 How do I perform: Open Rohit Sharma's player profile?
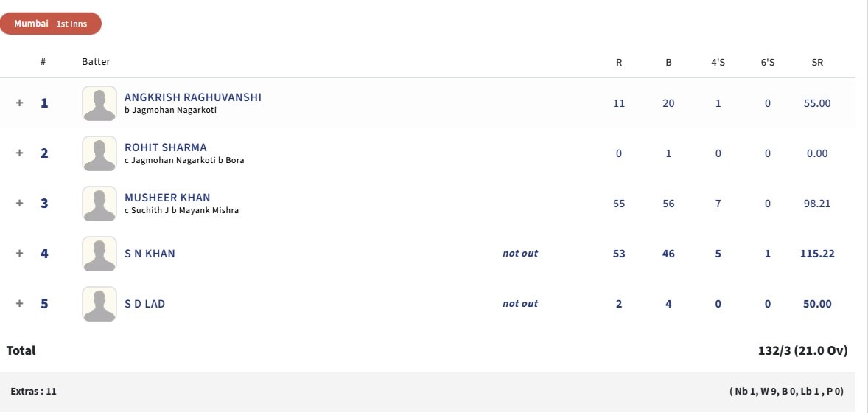tap(165, 147)
